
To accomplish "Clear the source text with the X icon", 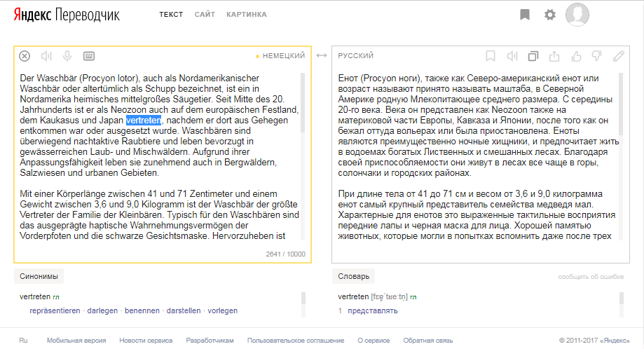I will (25, 56).
